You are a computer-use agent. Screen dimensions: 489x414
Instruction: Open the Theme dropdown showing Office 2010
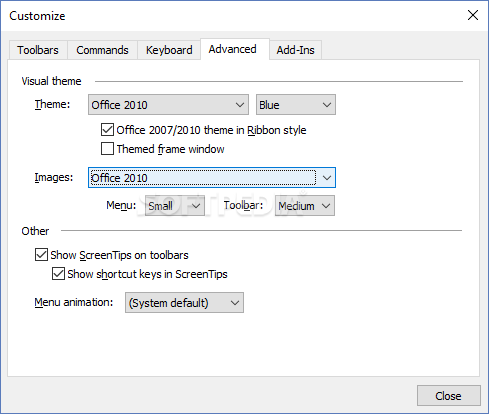tap(168, 105)
